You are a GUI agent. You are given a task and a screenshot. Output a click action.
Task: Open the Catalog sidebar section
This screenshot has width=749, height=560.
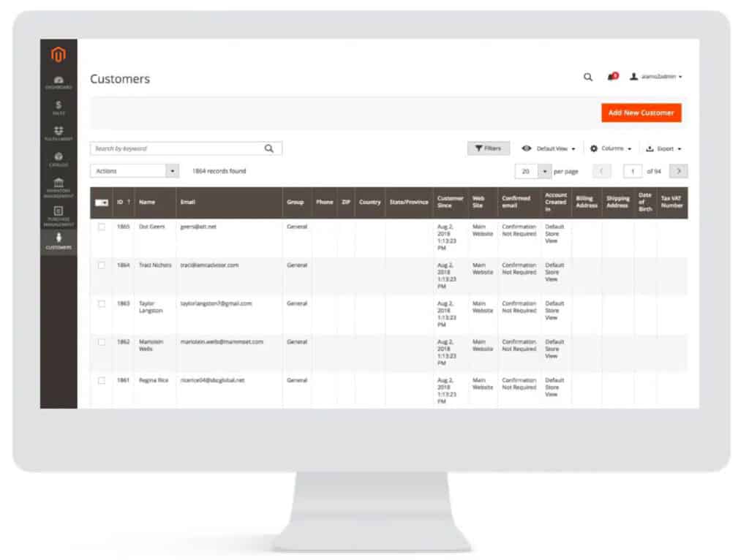(59, 159)
